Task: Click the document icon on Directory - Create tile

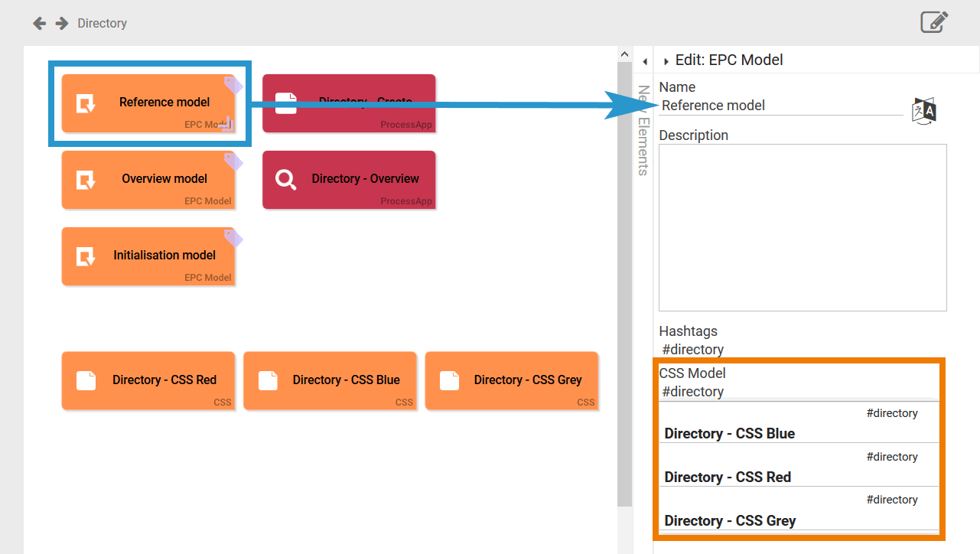Action: click(286, 102)
